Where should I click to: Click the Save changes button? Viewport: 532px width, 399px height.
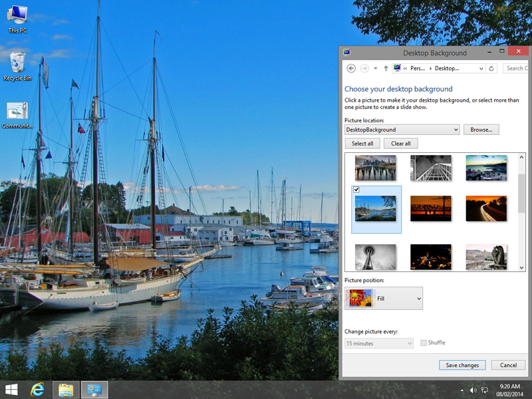tap(462, 364)
